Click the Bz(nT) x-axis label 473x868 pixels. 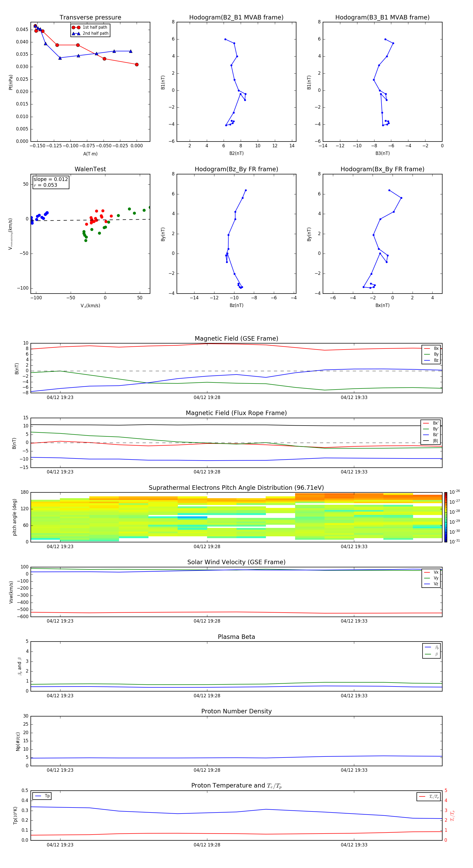[236, 305]
